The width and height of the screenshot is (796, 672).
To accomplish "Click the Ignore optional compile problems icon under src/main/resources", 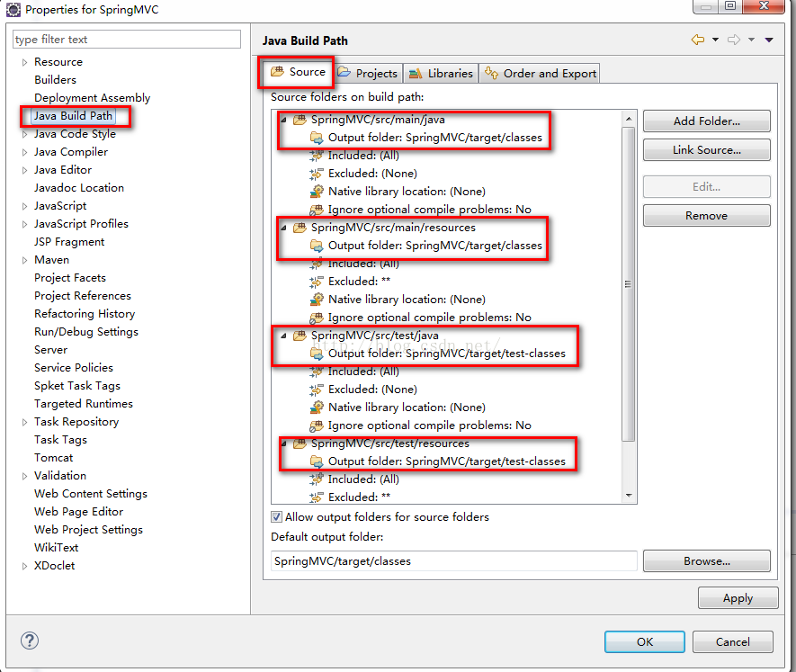I will pos(317,318).
